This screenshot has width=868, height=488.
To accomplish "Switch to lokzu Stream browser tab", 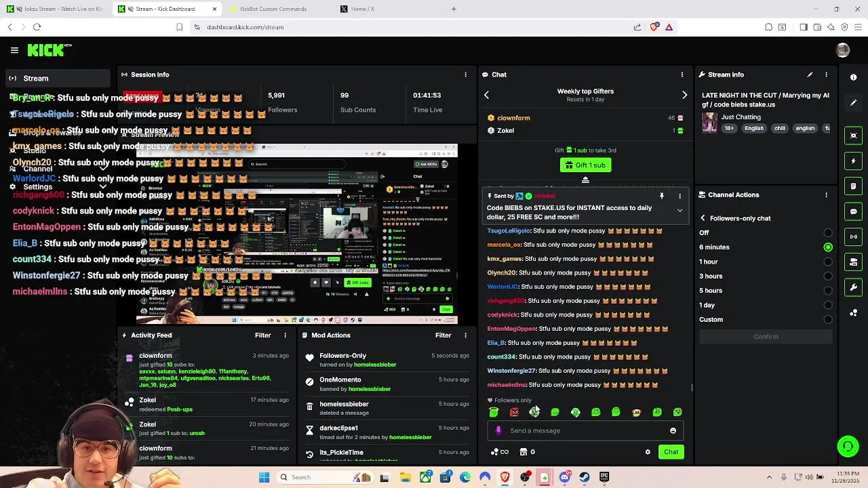I will pos(57,9).
